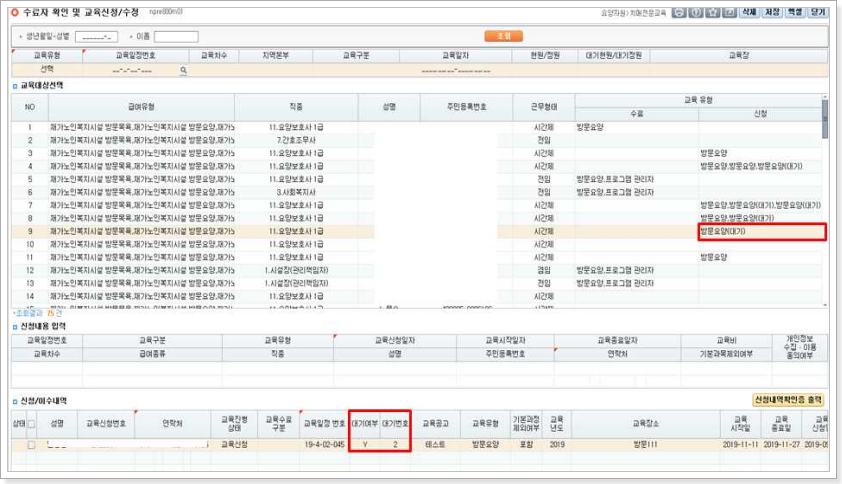Click the 교육진행 상태 column header

(x=235, y=424)
